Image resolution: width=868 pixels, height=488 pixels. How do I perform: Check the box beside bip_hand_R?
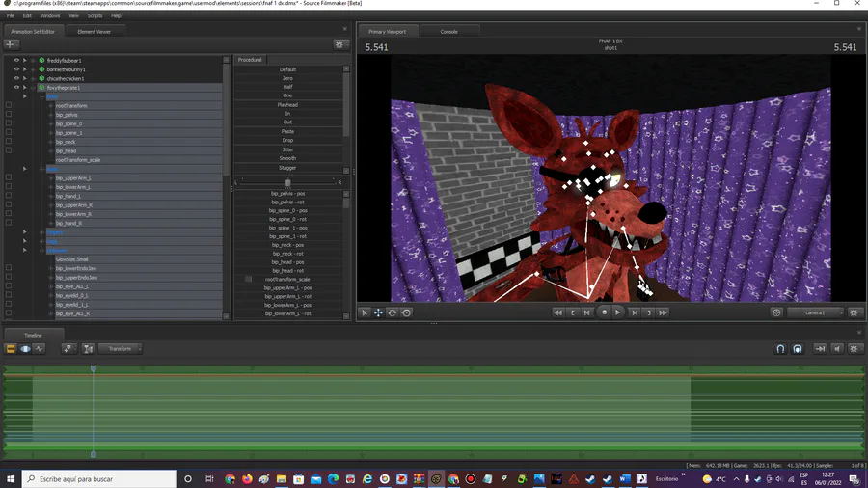(x=9, y=223)
